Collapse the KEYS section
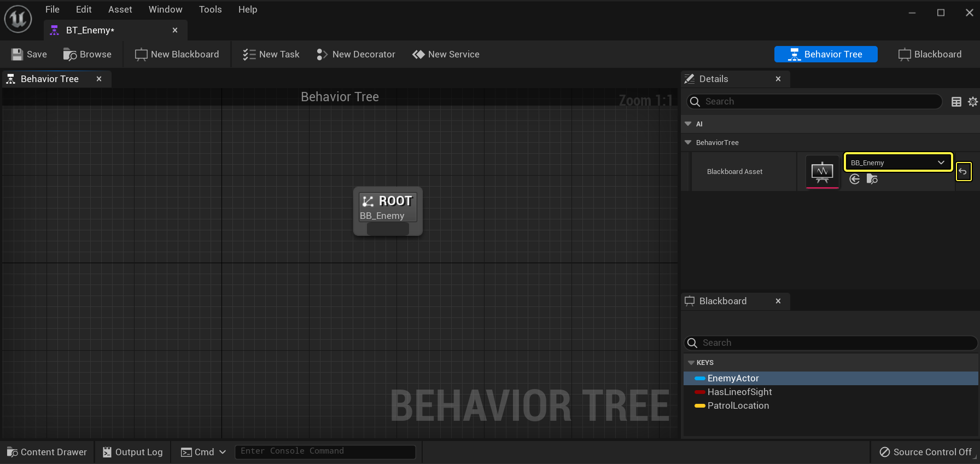The width and height of the screenshot is (980, 464). click(x=691, y=363)
